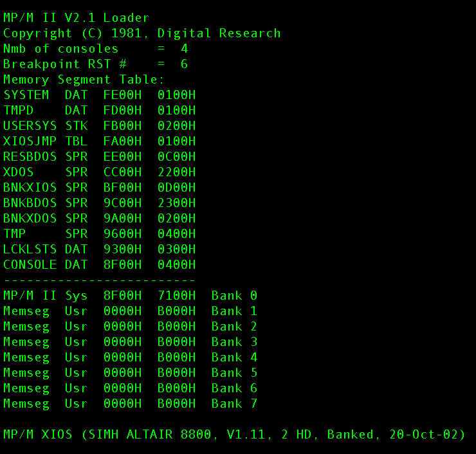Click 'Bank 1' text
The width and height of the screenshot is (476, 454).
click(234, 311)
